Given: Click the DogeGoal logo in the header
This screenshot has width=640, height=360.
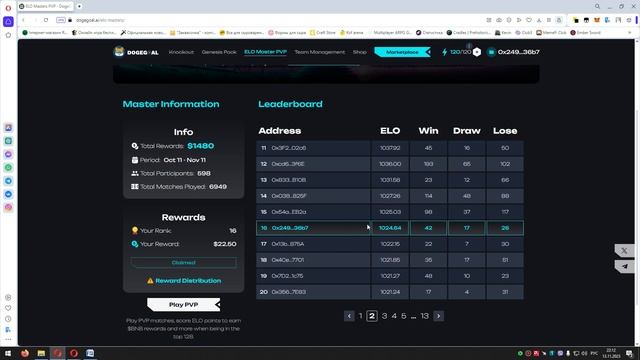Looking at the screenshot, I should click(136, 52).
